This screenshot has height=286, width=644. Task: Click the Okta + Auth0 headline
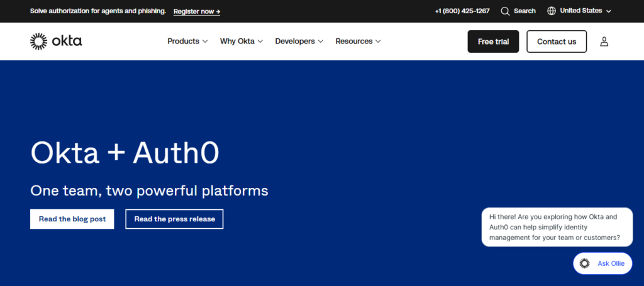pyautogui.click(x=125, y=153)
